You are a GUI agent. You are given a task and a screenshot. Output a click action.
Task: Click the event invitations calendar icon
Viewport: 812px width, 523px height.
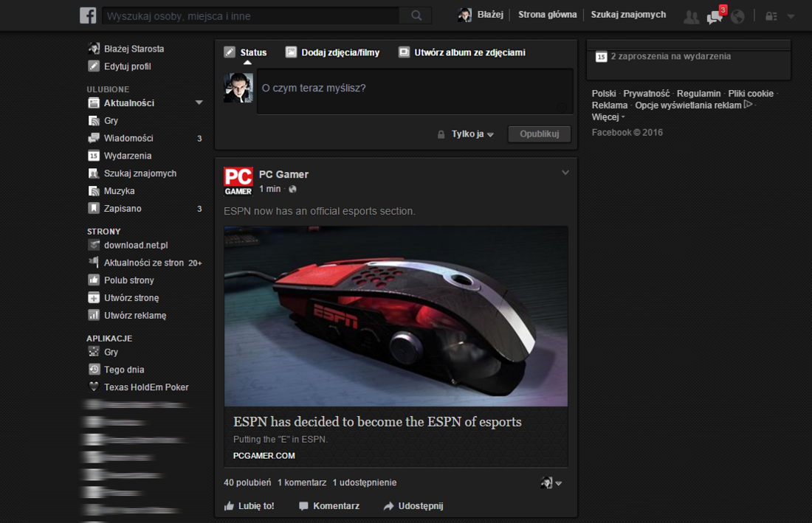[x=601, y=56]
